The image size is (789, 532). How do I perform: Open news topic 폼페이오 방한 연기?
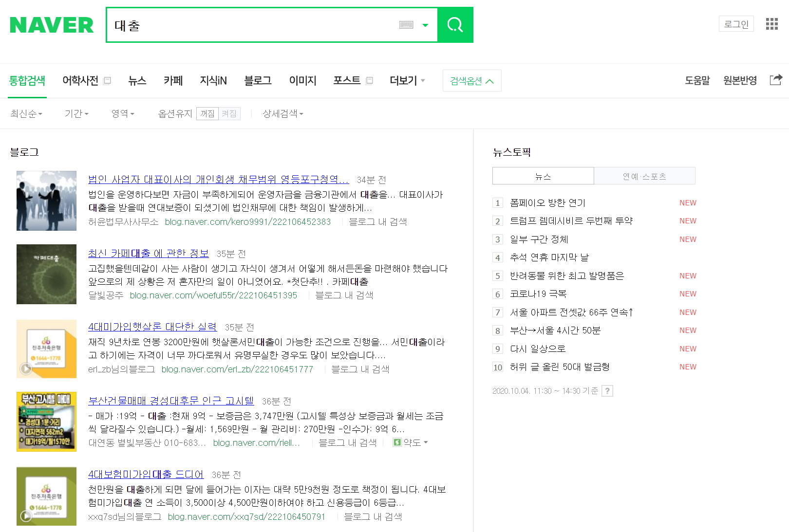(547, 203)
